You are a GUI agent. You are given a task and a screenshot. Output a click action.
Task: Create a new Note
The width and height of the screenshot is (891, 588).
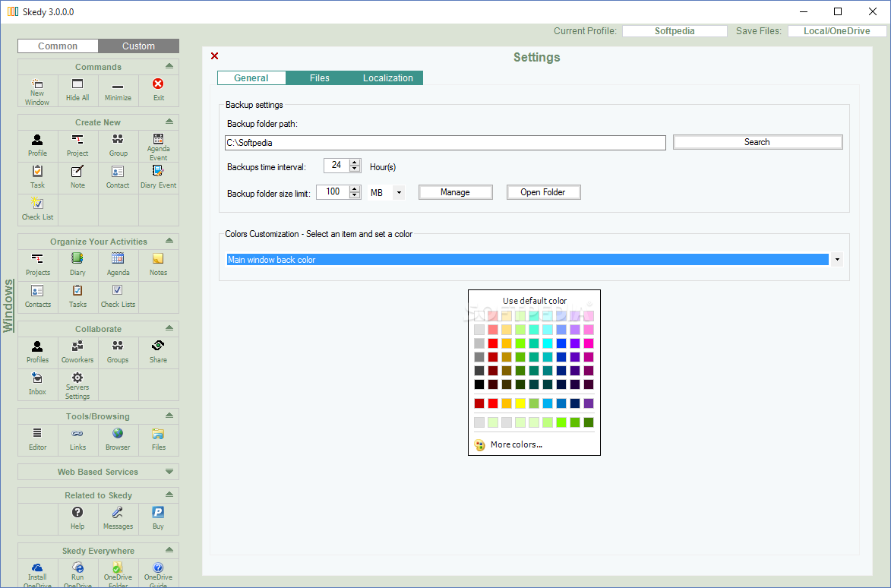77,178
